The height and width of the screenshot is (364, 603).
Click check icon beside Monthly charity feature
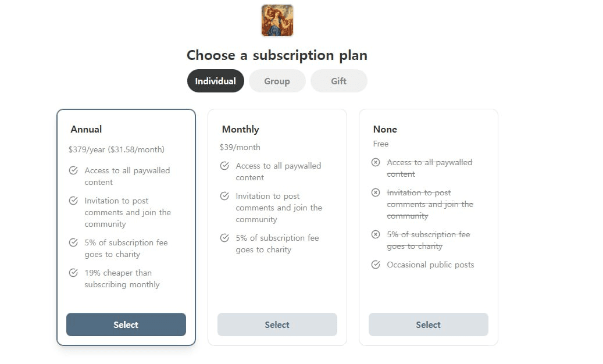pos(224,238)
